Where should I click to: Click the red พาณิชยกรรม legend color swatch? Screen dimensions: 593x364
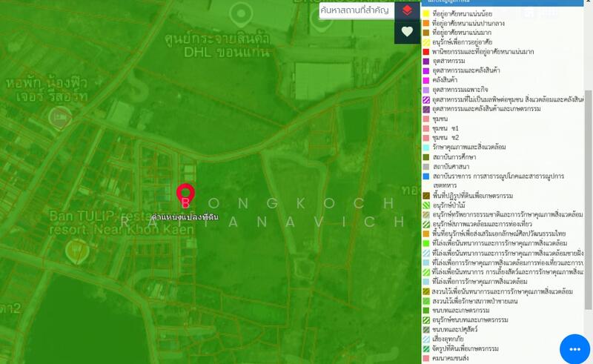point(425,52)
